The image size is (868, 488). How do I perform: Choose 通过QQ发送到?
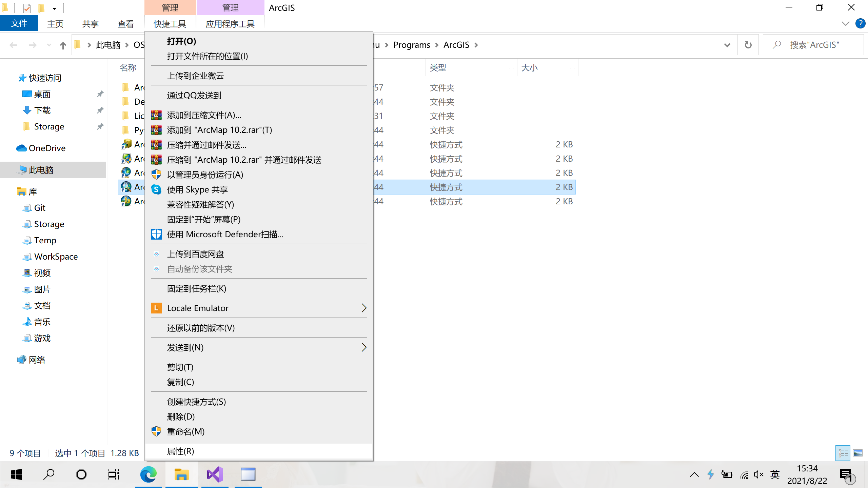[259, 96]
